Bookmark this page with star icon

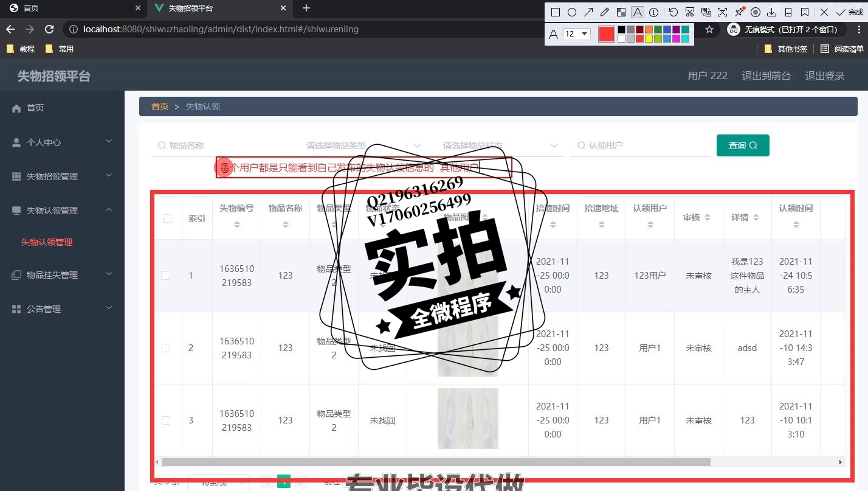pos(709,29)
